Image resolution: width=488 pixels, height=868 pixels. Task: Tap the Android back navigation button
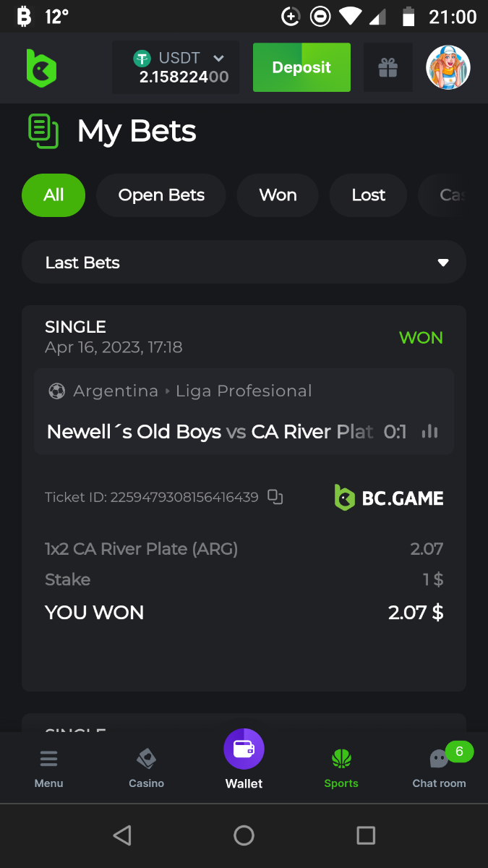122,836
